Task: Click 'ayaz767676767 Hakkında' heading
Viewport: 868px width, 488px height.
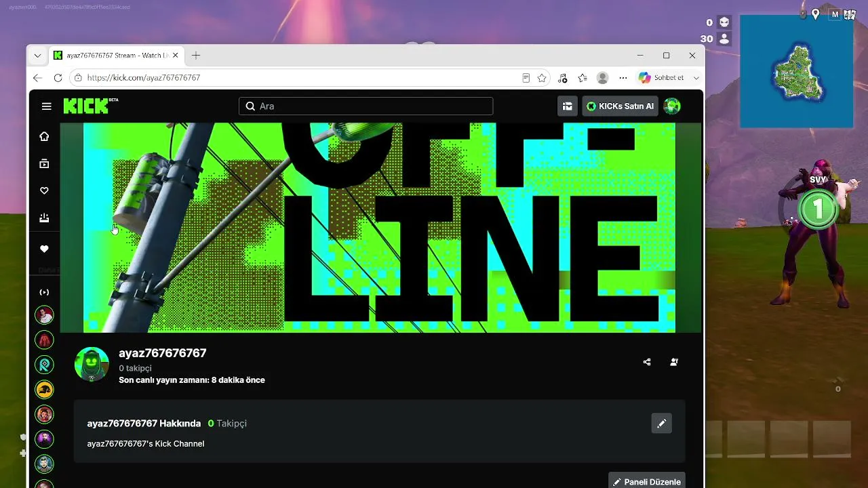Action: click(x=144, y=424)
